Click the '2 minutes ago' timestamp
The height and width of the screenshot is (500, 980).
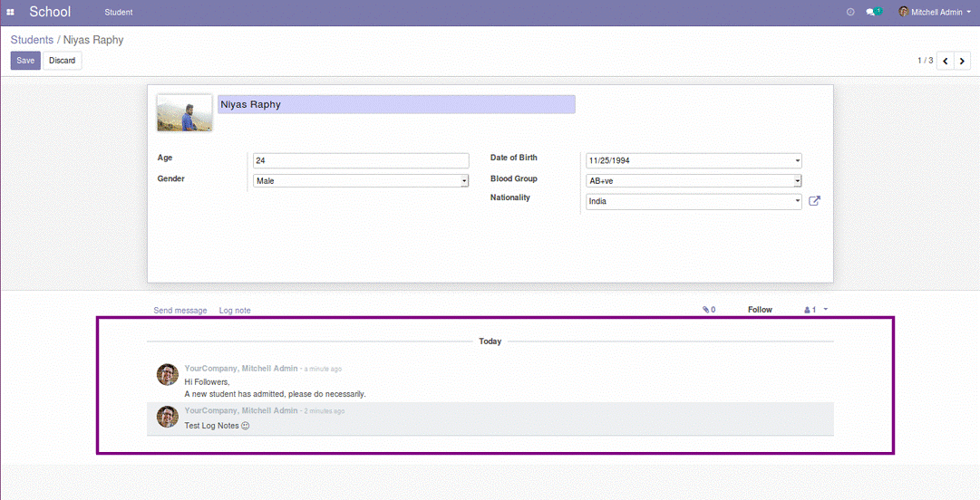coord(325,410)
